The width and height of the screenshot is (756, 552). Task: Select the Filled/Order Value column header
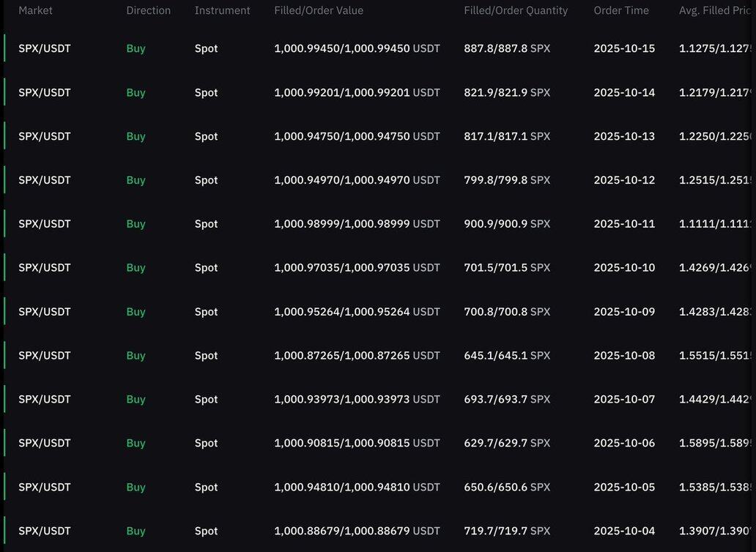pos(319,10)
